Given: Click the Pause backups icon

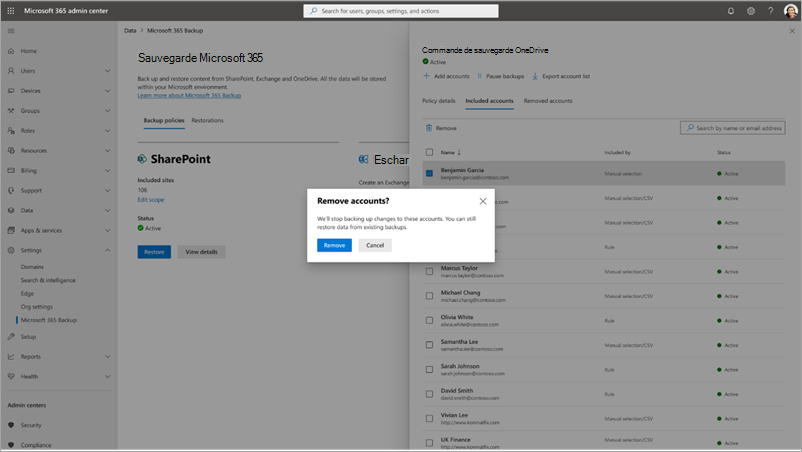Looking at the screenshot, I should pos(479,76).
